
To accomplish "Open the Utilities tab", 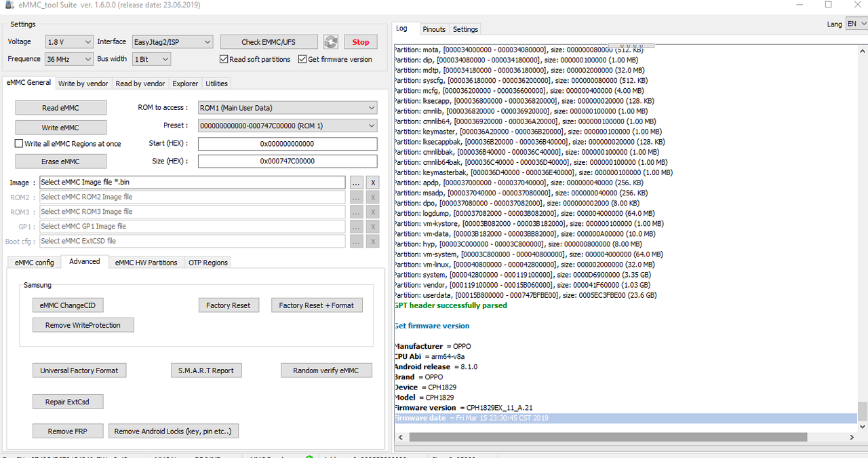I will [x=217, y=83].
